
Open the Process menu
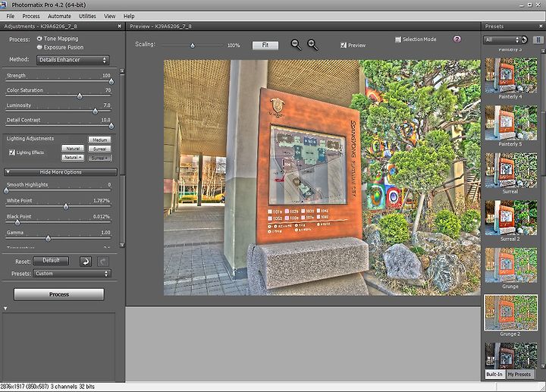click(x=31, y=16)
